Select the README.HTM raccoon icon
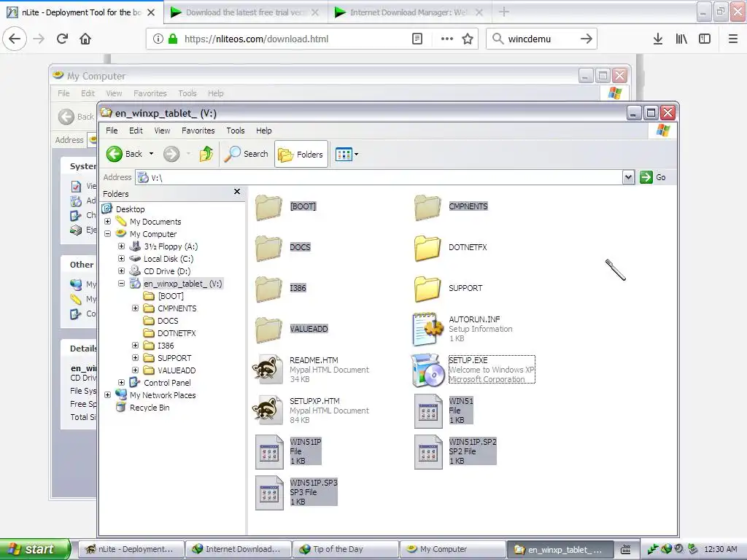Image resolution: width=747 pixels, height=560 pixels. 267,370
